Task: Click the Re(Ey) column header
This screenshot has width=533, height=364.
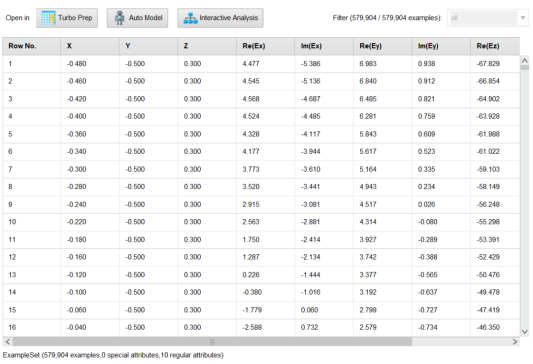Action: pos(383,46)
